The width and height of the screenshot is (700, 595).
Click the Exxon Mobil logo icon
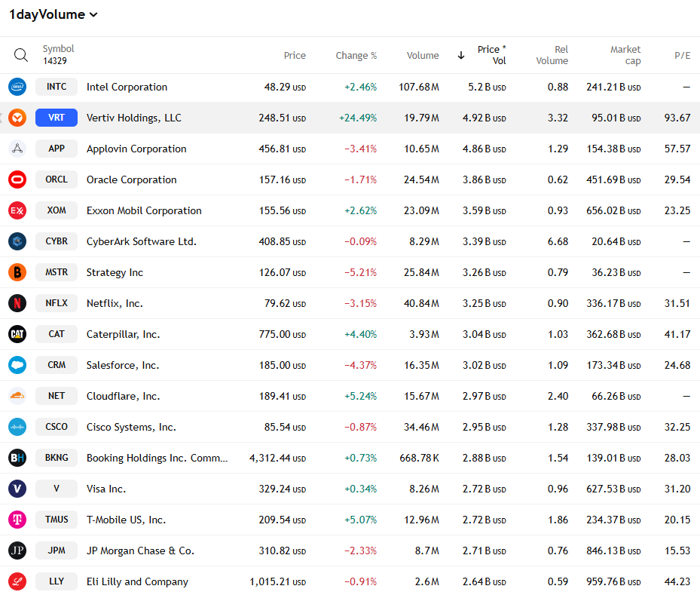point(17,210)
